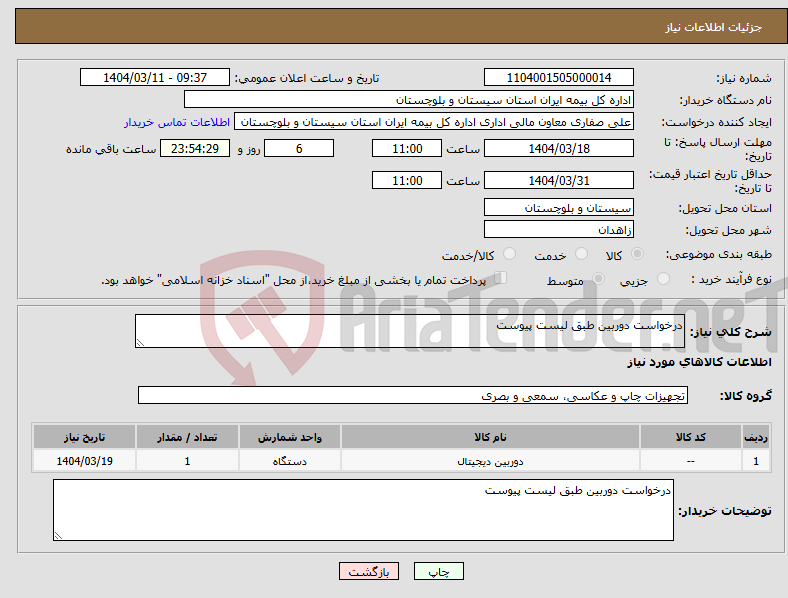Click the نوع فرآیند خرید label
788x598 pixels.
tap(731, 279)
